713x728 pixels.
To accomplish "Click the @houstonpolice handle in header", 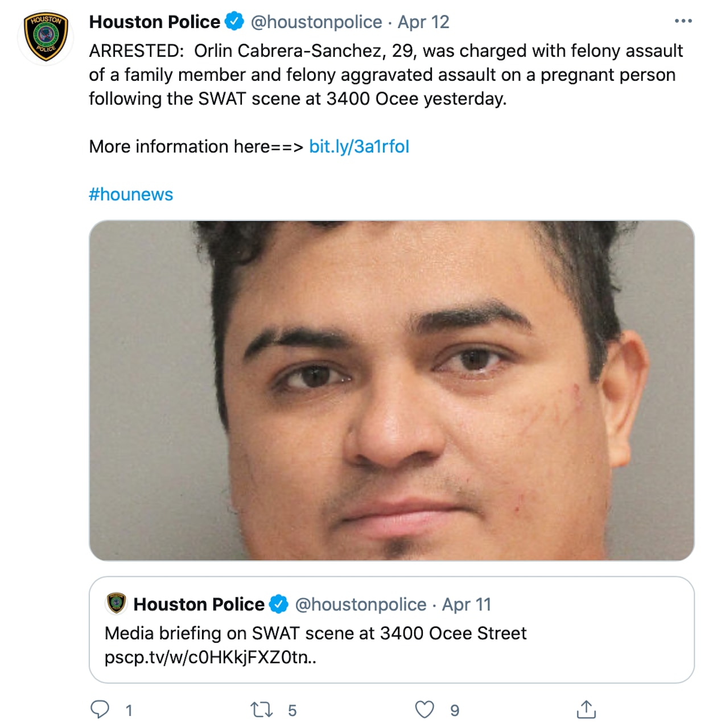I will click(316, 22).
